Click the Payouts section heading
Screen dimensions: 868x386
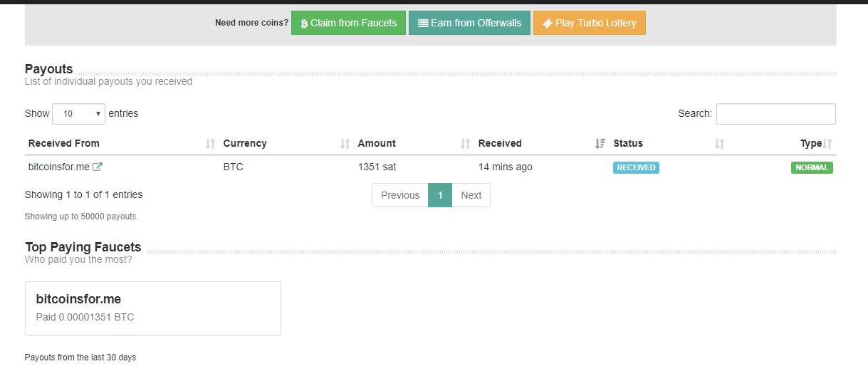point(48,69)
